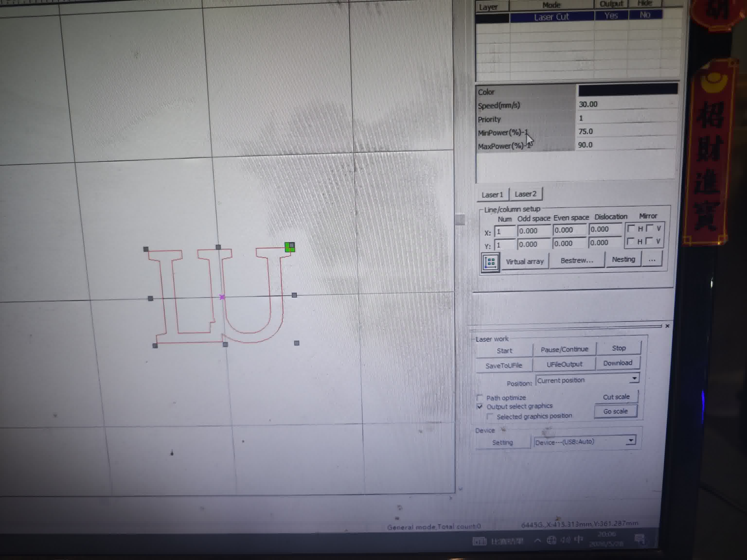Click the X Dislocation field
Image resolution: width=747 pixels, height=560 pixels.
pyautogui.click(x=605, y=229)
